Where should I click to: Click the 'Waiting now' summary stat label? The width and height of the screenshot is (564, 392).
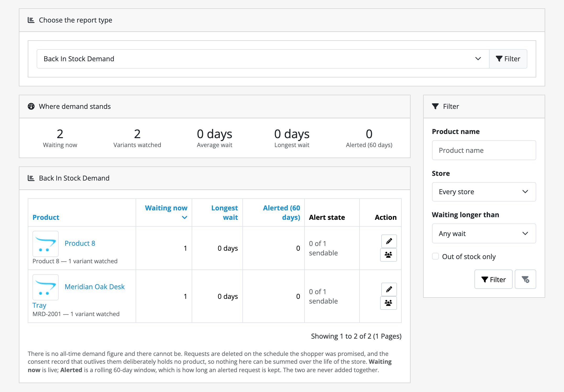(60, 145)
